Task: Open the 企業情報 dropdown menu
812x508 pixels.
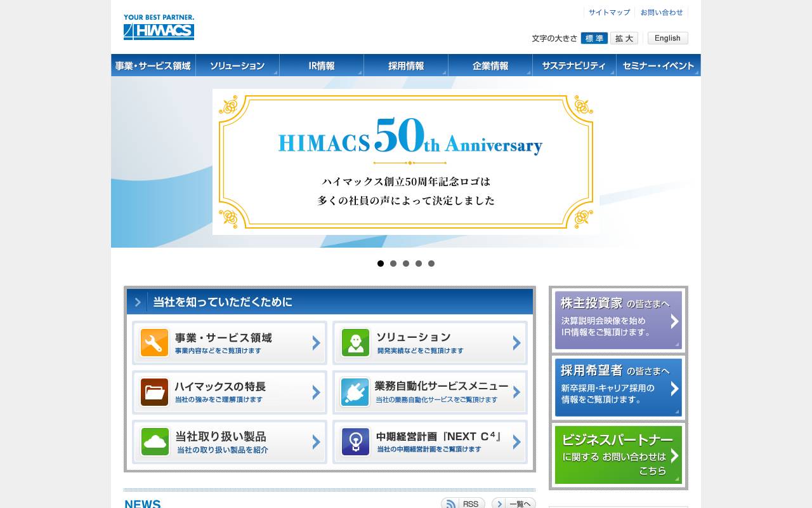Action: (490, 65)
